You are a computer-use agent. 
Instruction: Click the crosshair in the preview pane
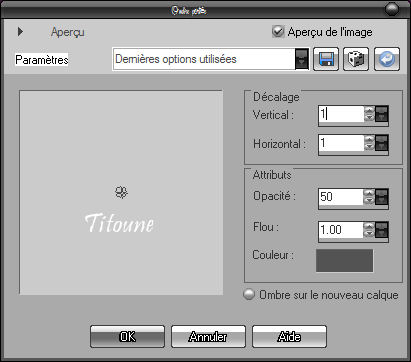tap(121, 192)
